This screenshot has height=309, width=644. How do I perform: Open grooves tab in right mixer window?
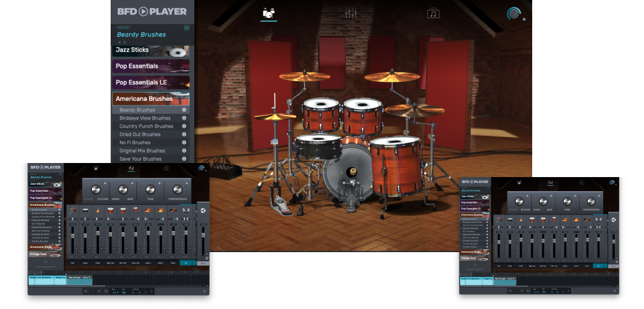[x=581, y=182]
